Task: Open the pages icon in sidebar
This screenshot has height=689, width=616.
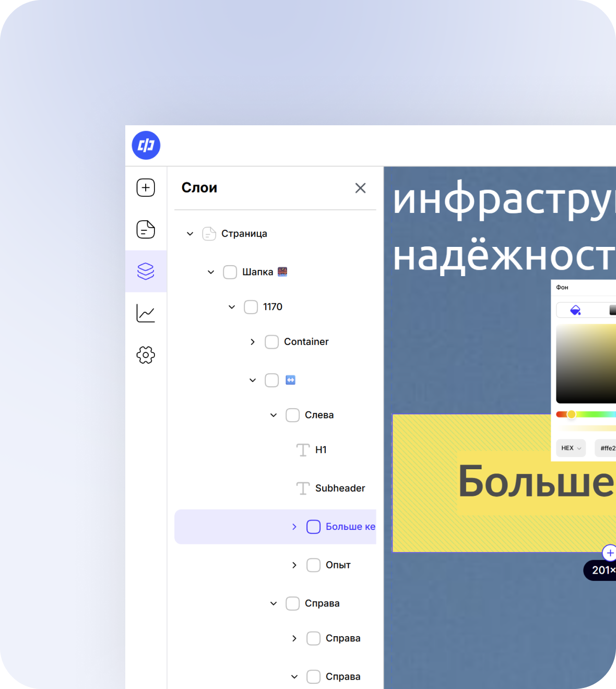Action: coord(146,229)
